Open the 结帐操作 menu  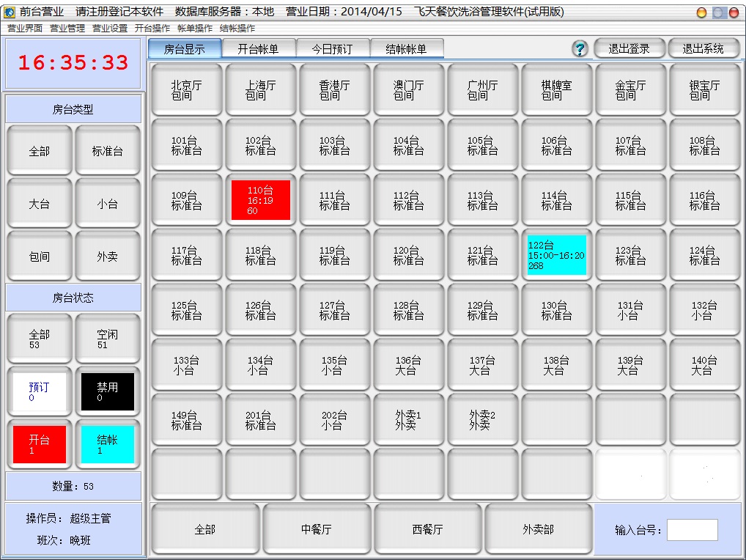coord(237,29)
